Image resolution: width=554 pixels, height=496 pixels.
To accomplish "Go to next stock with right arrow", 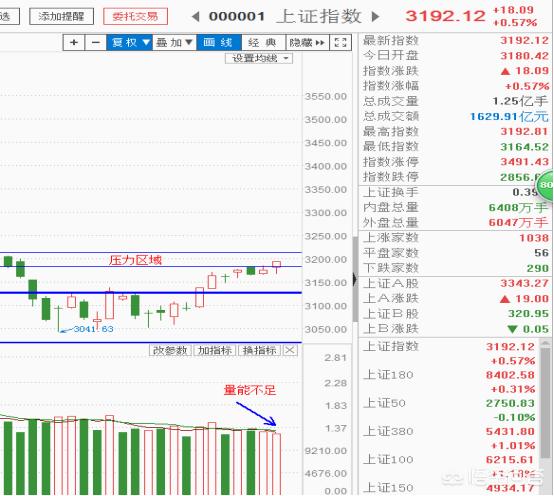I will pos(376,17).
